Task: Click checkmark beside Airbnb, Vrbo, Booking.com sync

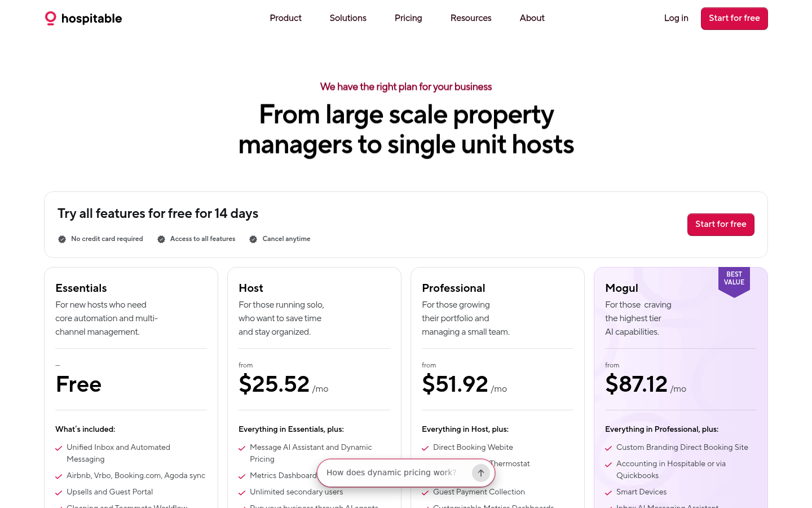Action: tap(59, 476)
